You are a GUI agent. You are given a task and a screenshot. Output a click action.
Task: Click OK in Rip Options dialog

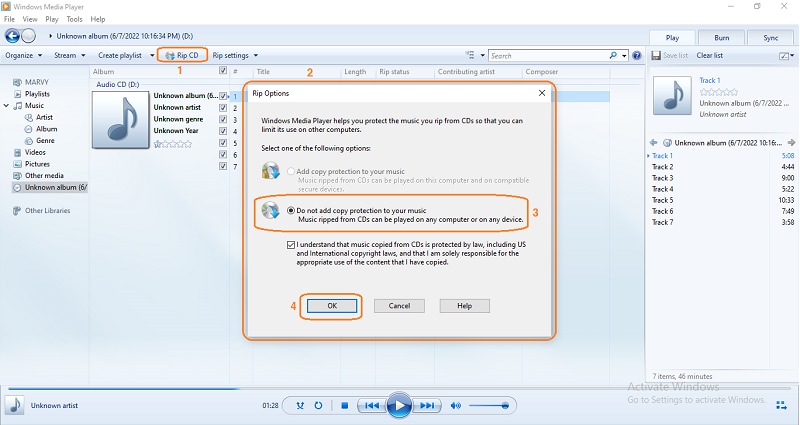pos(332,306)
